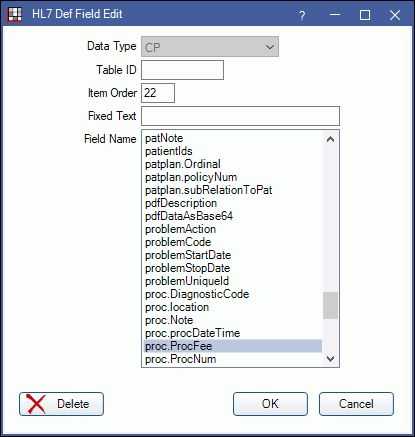Viewport: 415px width, 437px height.
Task: Select patNote in the field list
Action: tap(233, 138)
